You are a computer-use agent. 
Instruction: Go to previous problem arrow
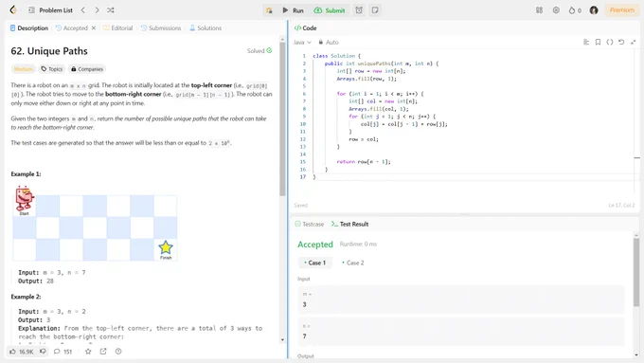83,10
